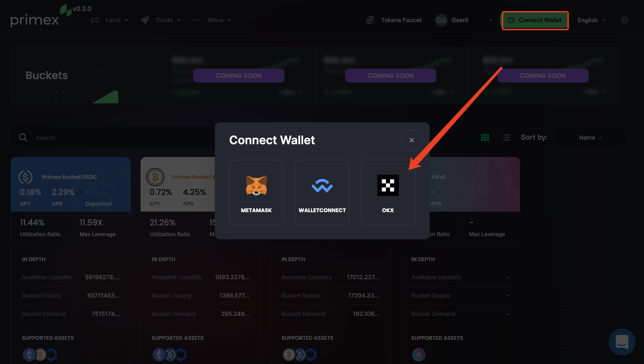
Task: Pick the OKX wallet option
Action: tap(388, 192)
